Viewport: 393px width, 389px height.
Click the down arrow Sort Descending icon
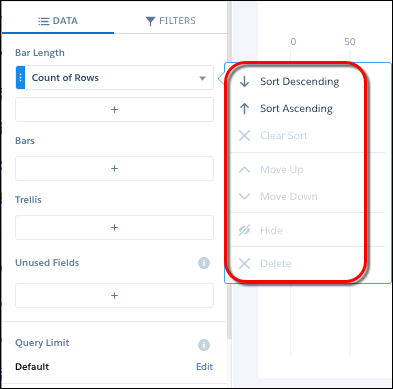[x=244, y=81]
